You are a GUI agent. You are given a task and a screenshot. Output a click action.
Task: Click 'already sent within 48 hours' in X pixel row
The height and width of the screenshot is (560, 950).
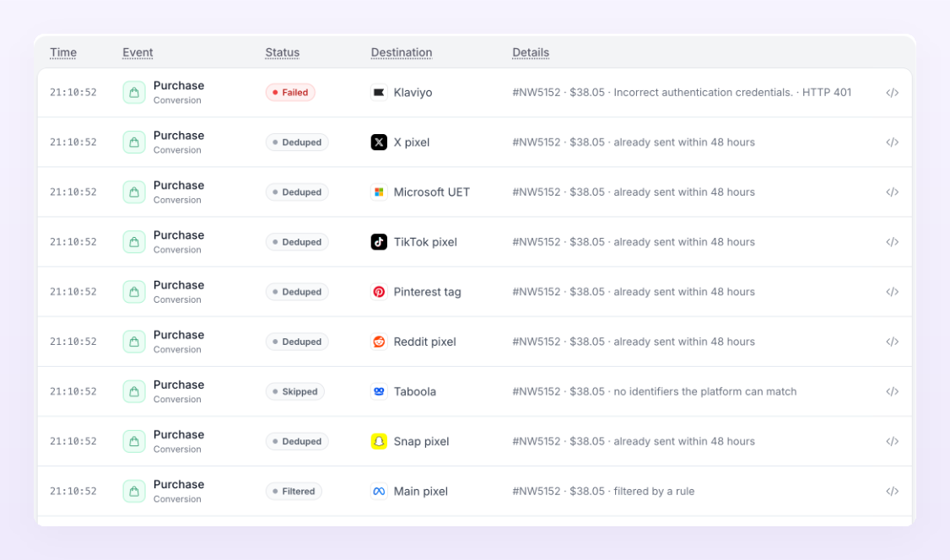[x=684, y=143]
